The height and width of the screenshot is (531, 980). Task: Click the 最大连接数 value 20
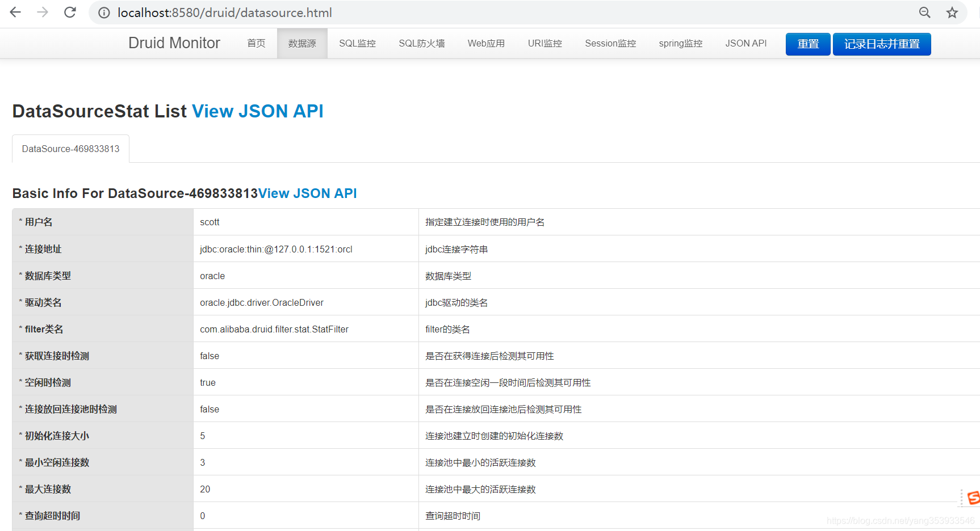(x=205, y=489)
